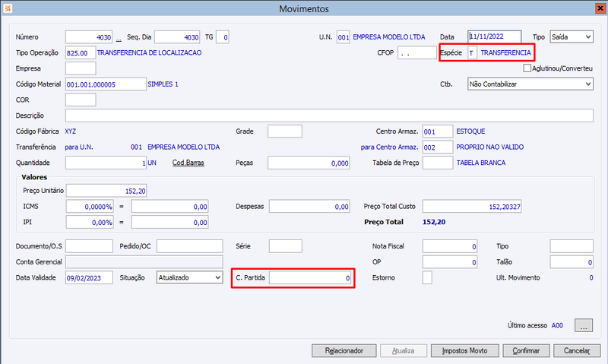
Task: Click the Conta Gerencial field
Action: tap(144, 262)
